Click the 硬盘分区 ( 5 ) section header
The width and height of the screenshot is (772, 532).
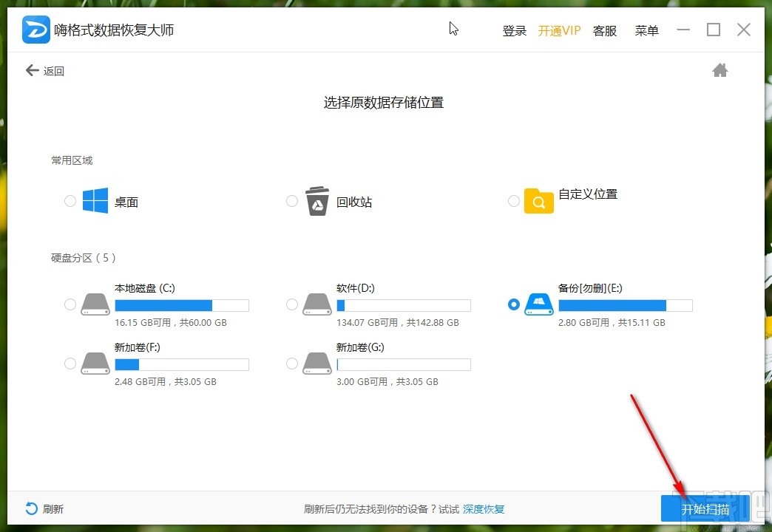(84, 257)
